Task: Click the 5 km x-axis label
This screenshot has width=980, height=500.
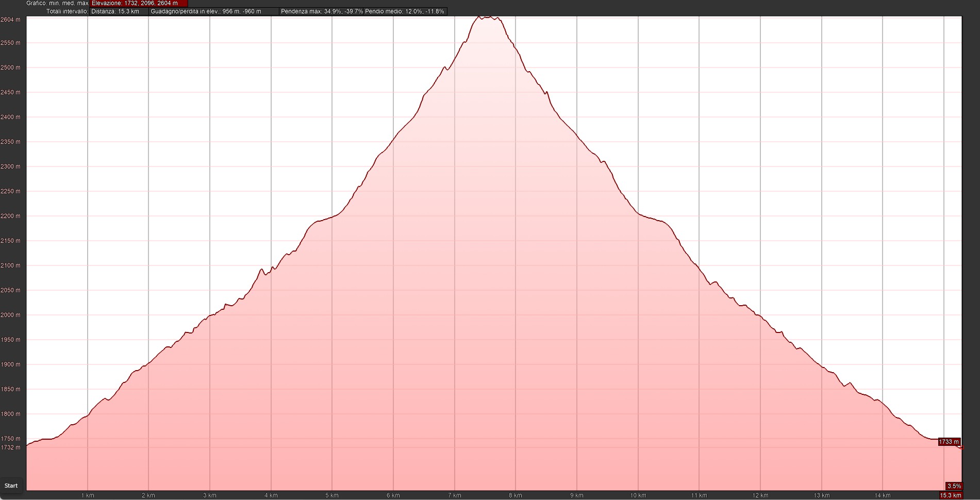Action: 331,495
